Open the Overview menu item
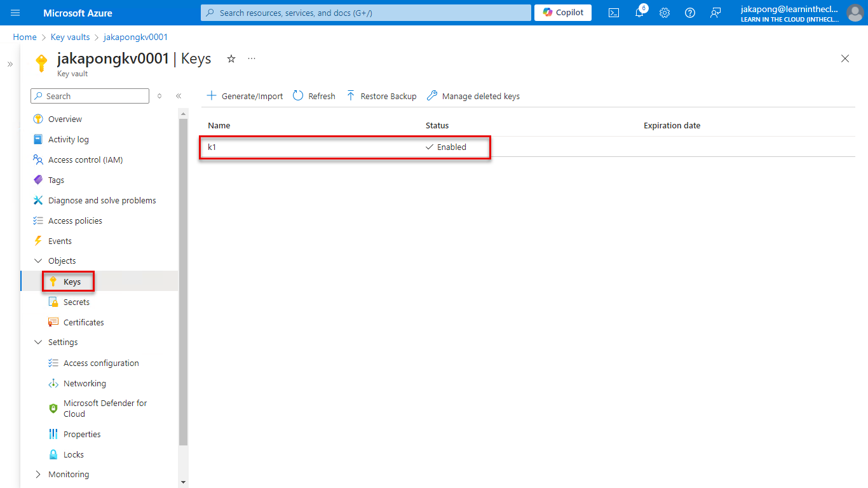This screenshot has height=488, width=868. [65, 119]
